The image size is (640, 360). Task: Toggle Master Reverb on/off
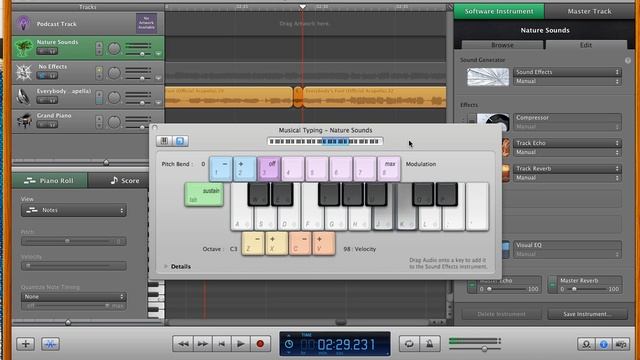(x=552, y=284)
